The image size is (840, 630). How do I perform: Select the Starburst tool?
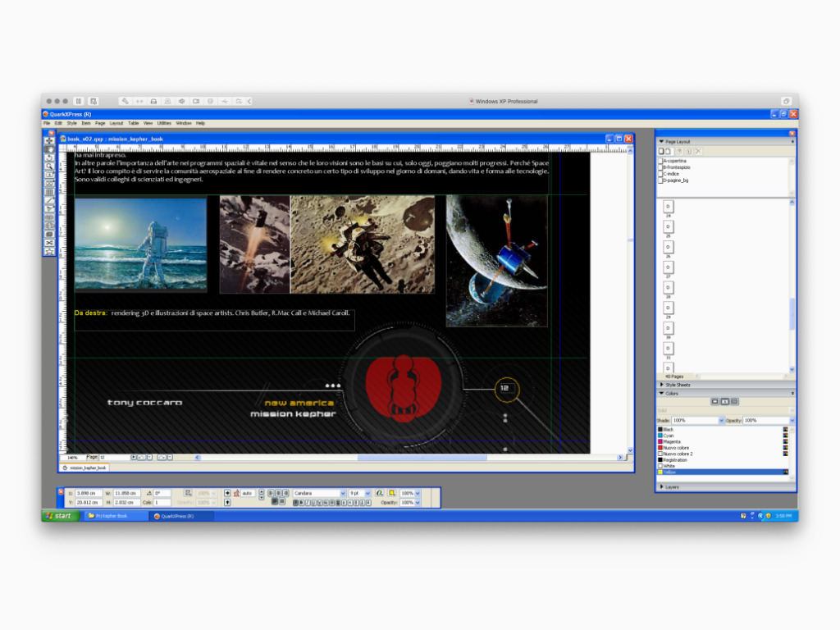click(x=49, y=251)
